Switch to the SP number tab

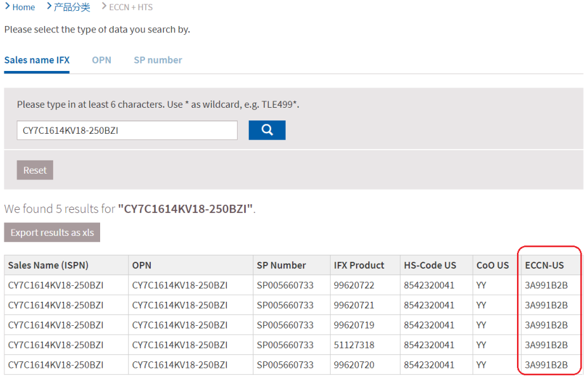tap(158, 60)
